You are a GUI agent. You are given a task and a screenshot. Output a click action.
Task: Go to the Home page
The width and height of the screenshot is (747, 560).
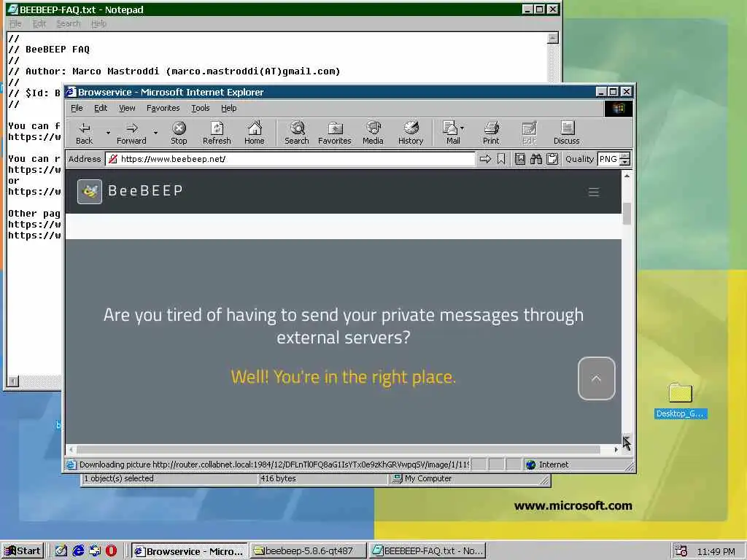[255, 133]
